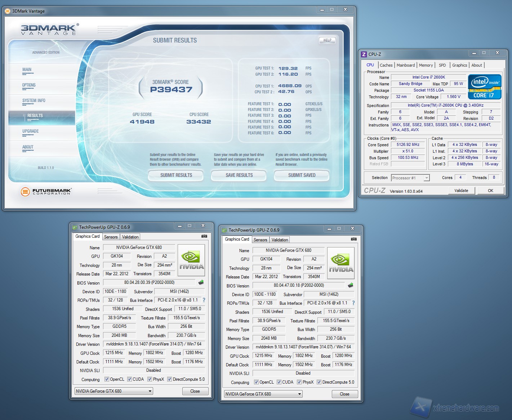Expand the Processor #1 selection dropdown in CPU-Z
The height and width of the screenshot is (420, 512).
point(410,178)
